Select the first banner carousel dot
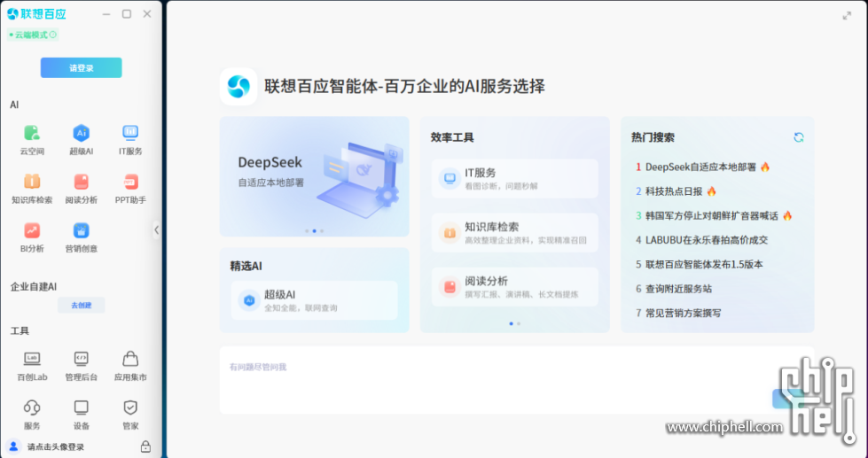The height and width of the screenshot is (458, 868). pyautogui.click(x=308, y=230)
